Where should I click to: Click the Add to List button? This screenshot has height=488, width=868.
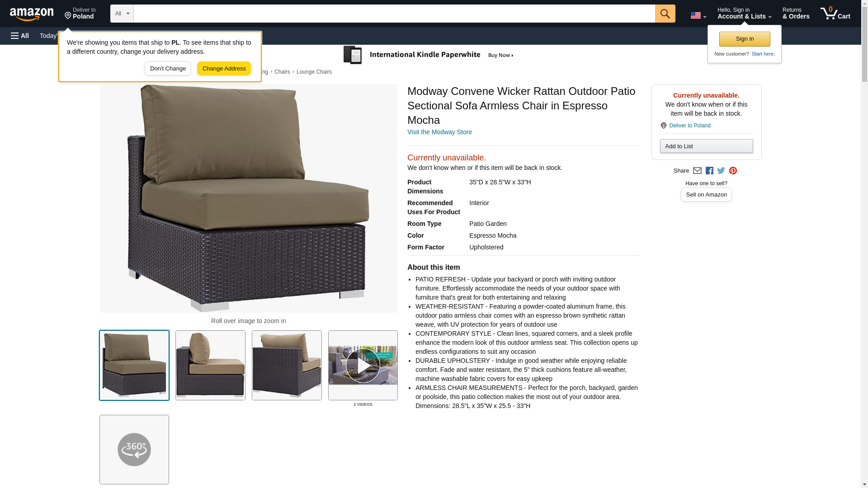(x=706, y=146)
